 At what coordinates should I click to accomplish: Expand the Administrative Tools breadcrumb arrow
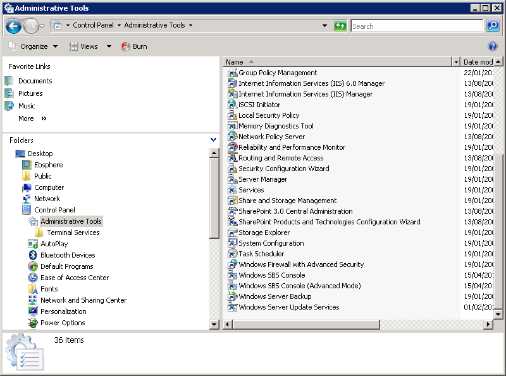[191, 25]
